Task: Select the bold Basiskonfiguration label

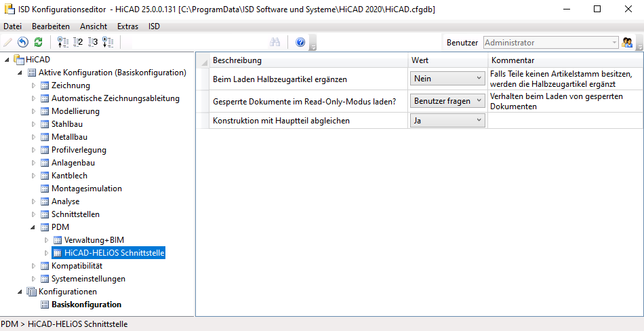Action: 86,305
